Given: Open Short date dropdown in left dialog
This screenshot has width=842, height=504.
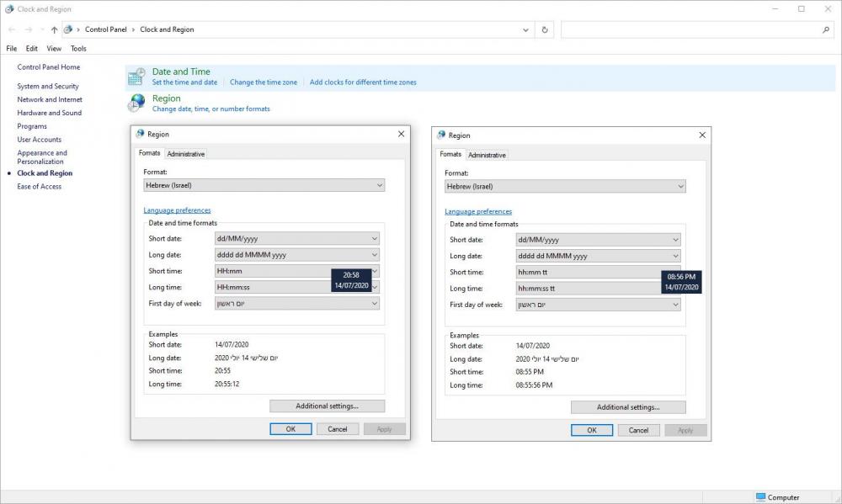Looking at the screenshot, I should [x=297, y=238].
